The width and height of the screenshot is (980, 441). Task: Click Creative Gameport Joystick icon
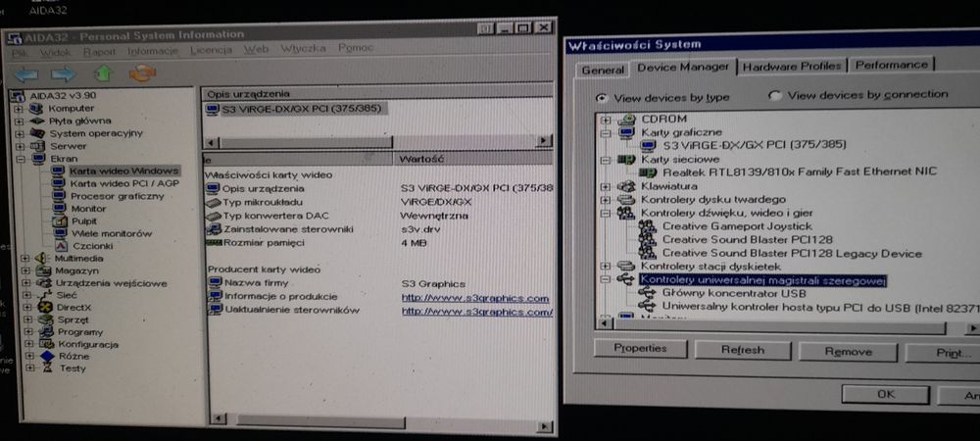[x=648, y=226]
